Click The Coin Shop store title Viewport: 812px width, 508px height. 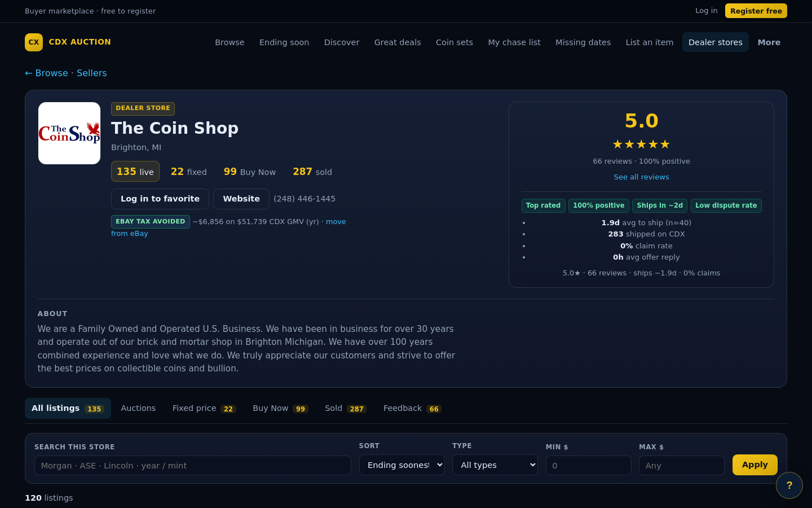tap(175, 128)
